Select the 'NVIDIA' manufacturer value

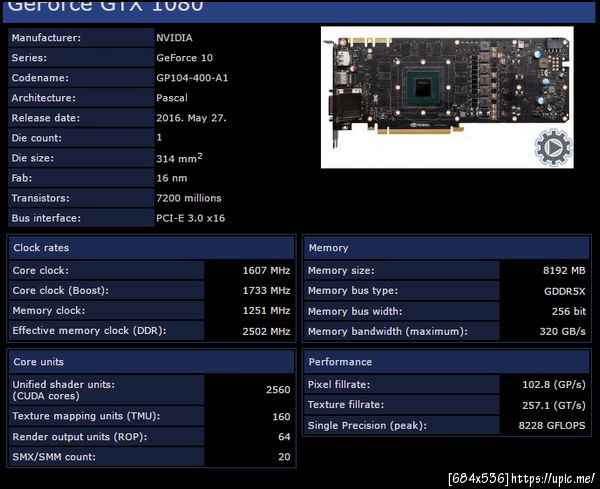(174, 38)
